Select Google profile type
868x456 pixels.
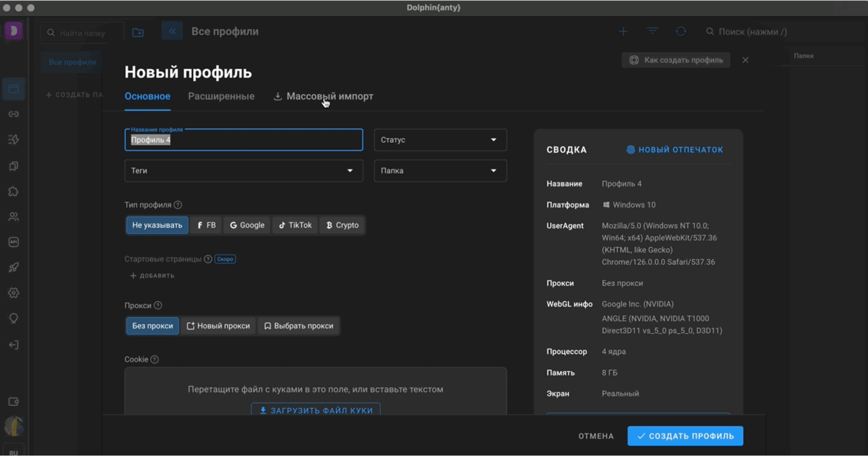[x=247, y=225]
